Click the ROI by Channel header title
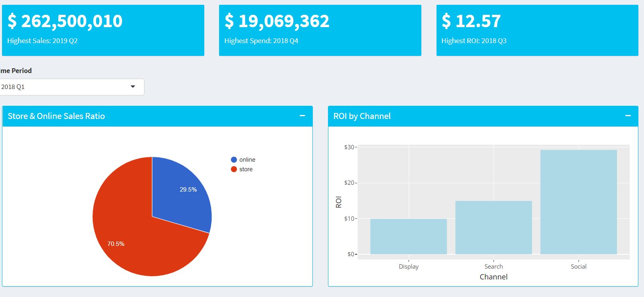 [x=362, y=116]
